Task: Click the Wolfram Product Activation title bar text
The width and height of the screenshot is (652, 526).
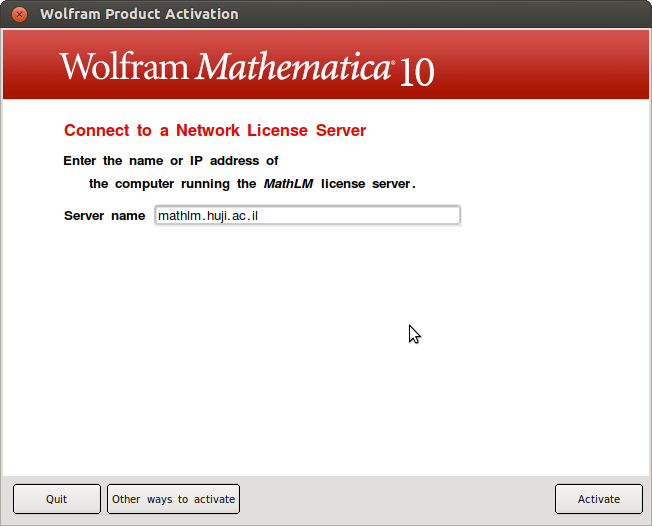Action: (x=139, y=14)
